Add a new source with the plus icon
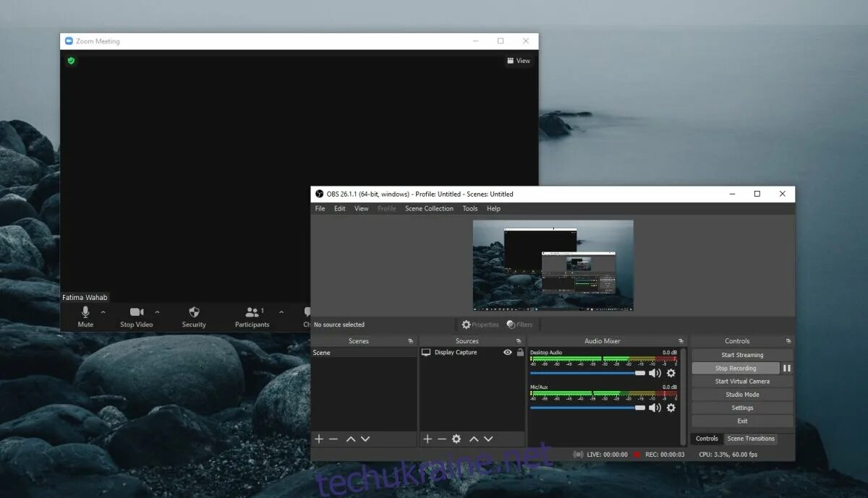868x498 pixels. pyautogui.click(x=427, y=439)
